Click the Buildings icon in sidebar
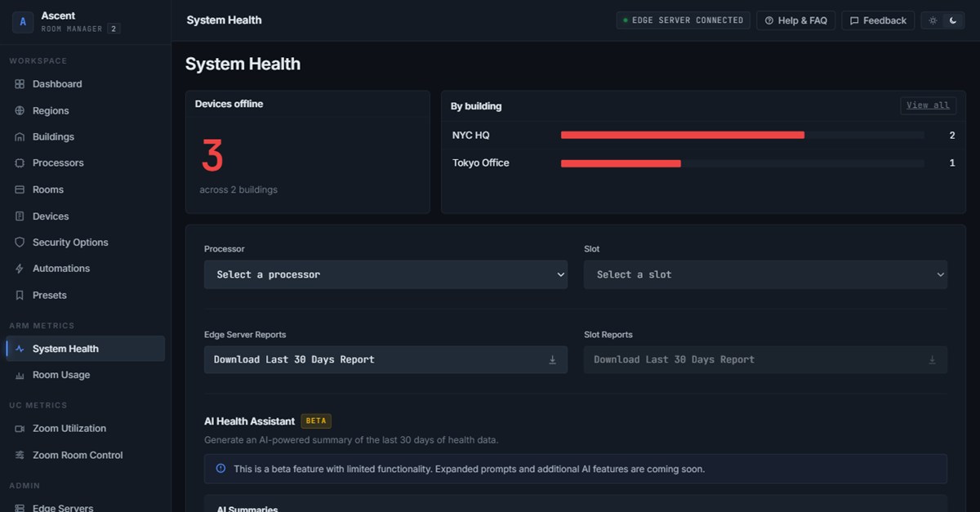 point(20,137)
